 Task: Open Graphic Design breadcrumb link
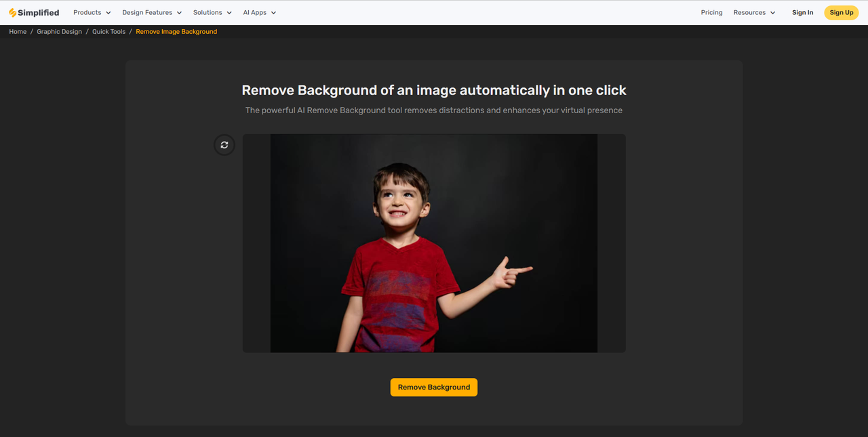pos(59,32)
